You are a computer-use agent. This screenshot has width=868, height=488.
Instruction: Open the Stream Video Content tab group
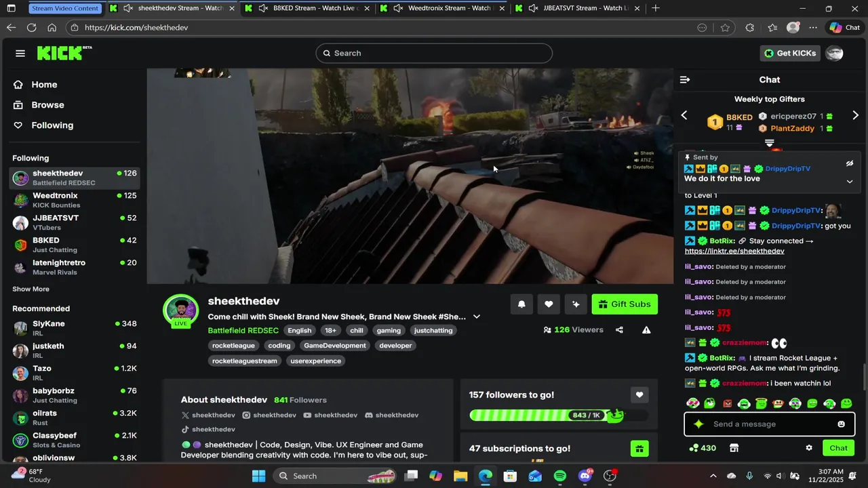click(x=66, y=8)
